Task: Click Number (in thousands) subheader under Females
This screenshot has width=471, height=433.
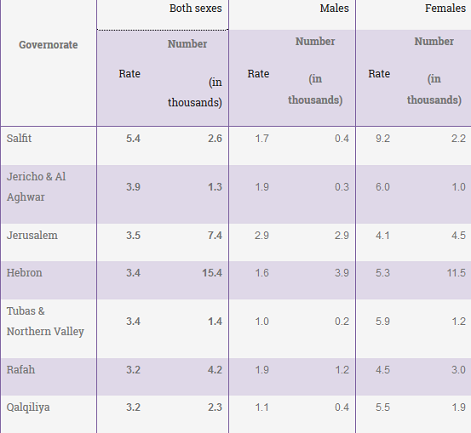Action: coord(434,70)
